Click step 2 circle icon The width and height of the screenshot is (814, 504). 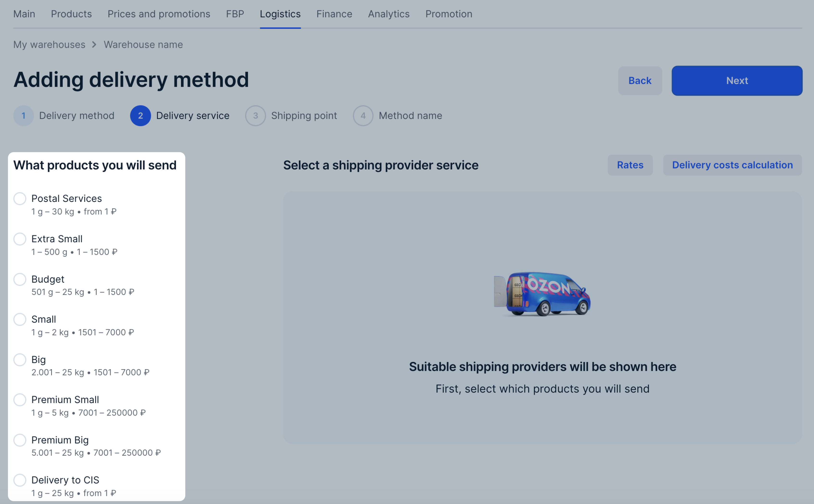coord(140,116)
